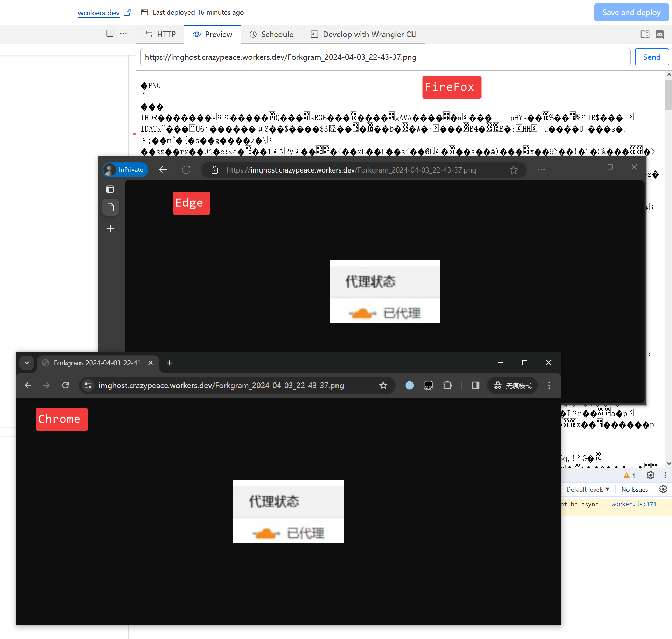
Task: Switch to the Schedule tab
Action: coord(271,34)
